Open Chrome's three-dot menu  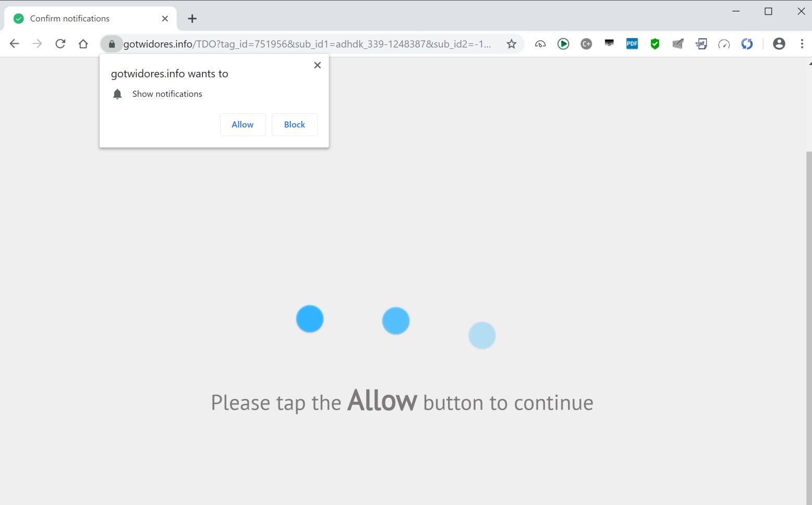pyautogui.click(x=802, y=44)
